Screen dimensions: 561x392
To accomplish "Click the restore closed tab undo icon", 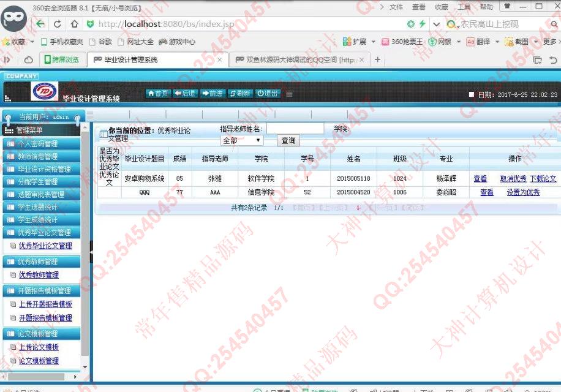I will coord(553,60).
